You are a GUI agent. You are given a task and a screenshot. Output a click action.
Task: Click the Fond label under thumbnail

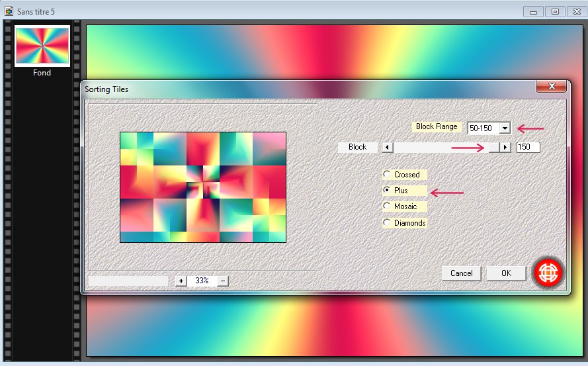click(x=42, y=73)
